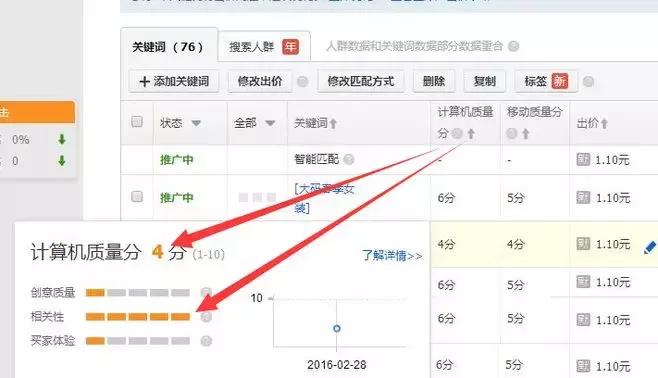Sort by 出价 column arrow
The height and width of the screenshot is (378, 658).
point(604,124)
